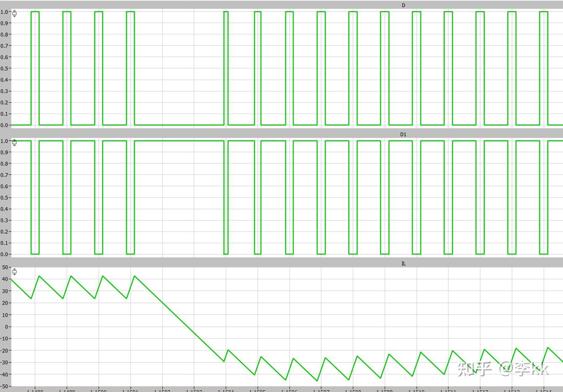Screen dimensions: 563x392
Task: Click the 0 tick label on IL axis
Action: click(7, 327)
